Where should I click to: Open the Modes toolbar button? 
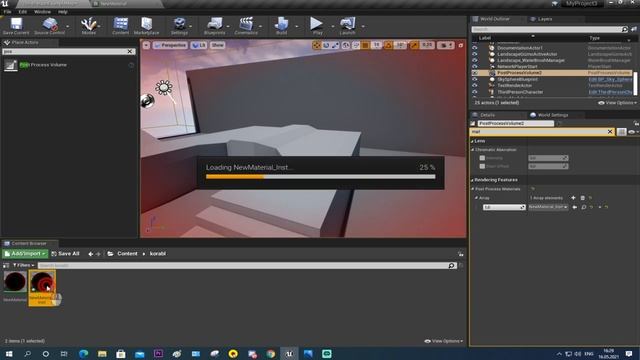(x=89, y=26)
